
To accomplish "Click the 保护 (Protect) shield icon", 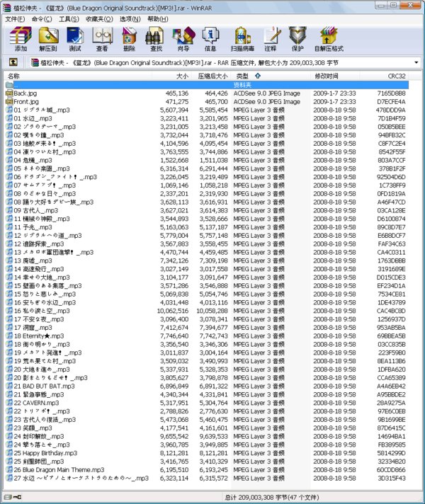I will click(297, 39).
